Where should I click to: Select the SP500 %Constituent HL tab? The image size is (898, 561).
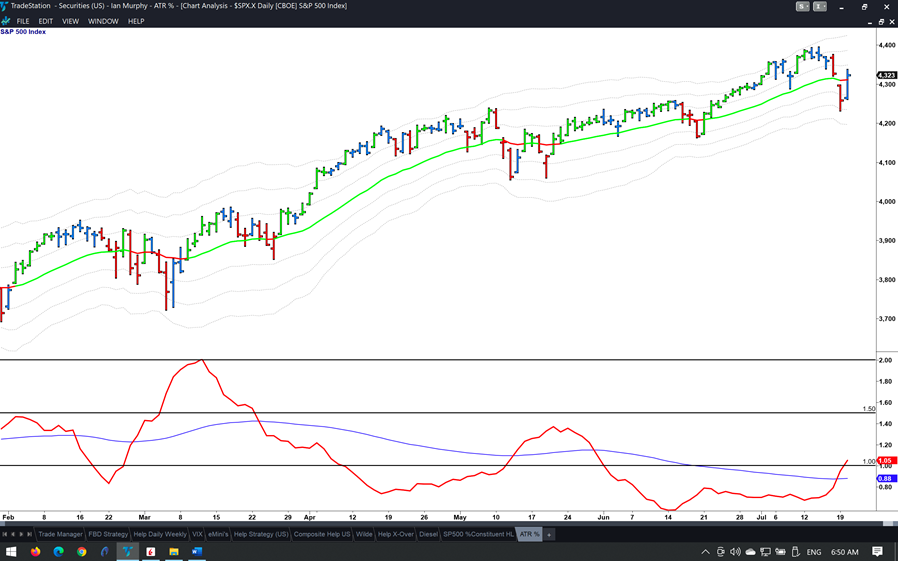(x=478, y=534)
